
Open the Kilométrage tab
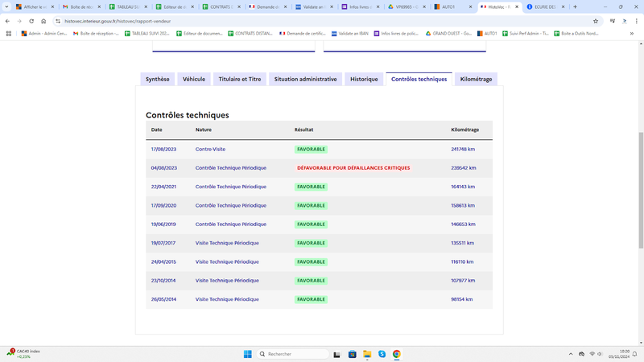[x=476, y=79]
